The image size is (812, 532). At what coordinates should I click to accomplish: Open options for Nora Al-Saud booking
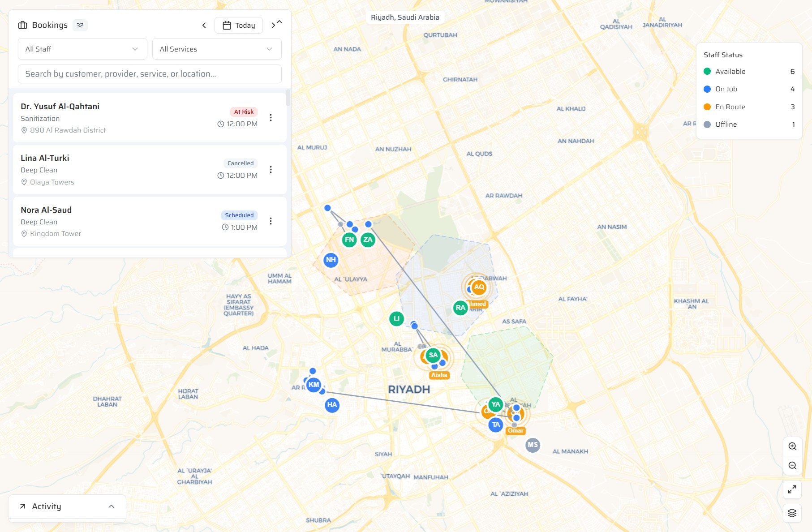(271, 221)
